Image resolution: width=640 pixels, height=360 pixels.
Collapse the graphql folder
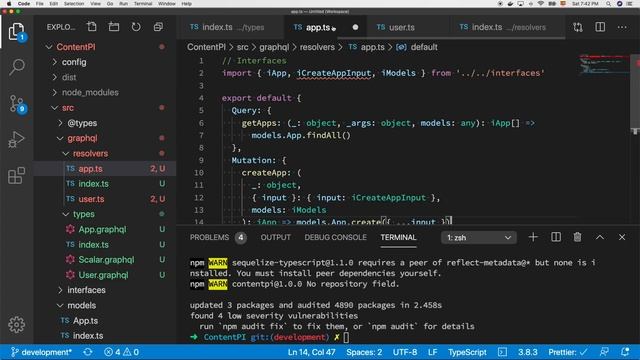82,138
